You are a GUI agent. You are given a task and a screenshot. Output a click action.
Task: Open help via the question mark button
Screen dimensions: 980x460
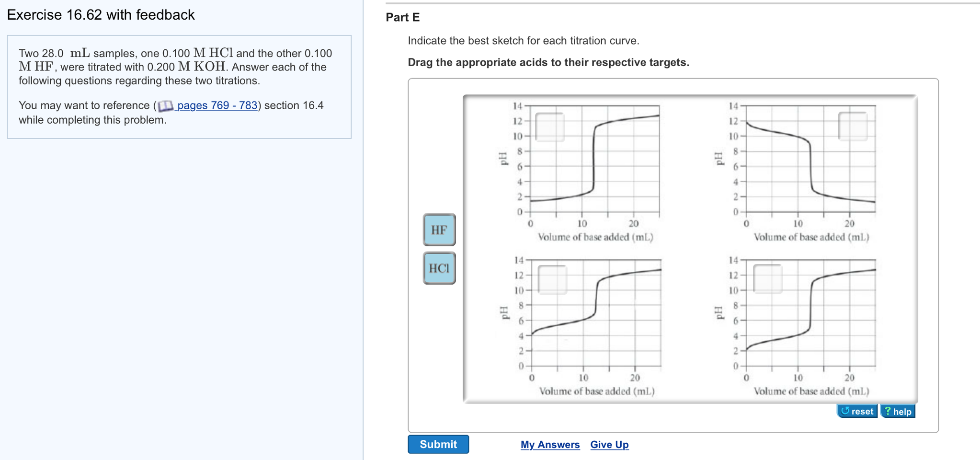pos(898,411)
